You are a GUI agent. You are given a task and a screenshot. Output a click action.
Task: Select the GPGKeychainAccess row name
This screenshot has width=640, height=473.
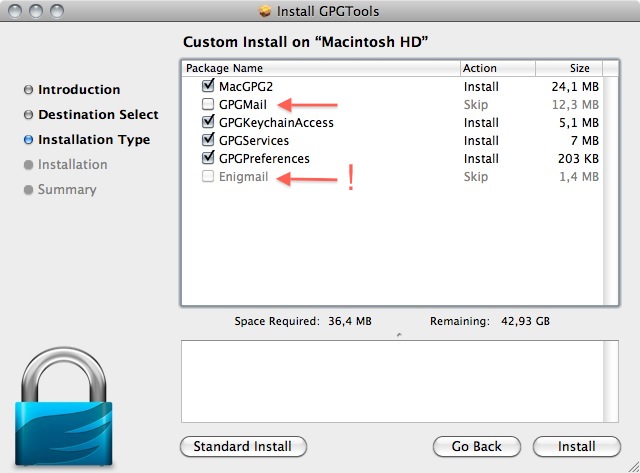(276, 123)
